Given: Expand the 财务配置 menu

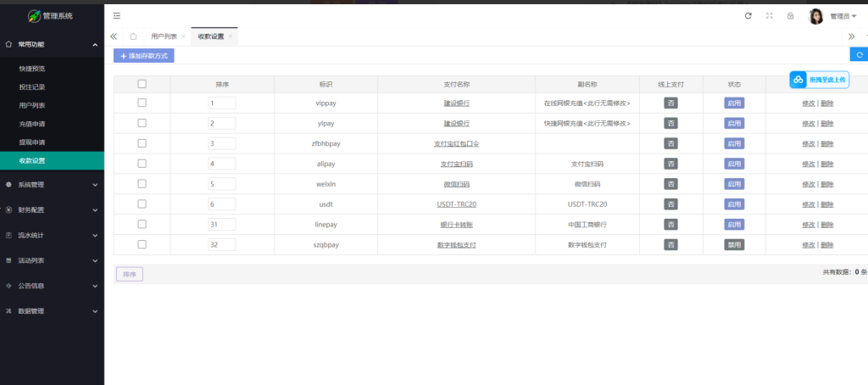Looking at the screenshot, I should (52, 210).
